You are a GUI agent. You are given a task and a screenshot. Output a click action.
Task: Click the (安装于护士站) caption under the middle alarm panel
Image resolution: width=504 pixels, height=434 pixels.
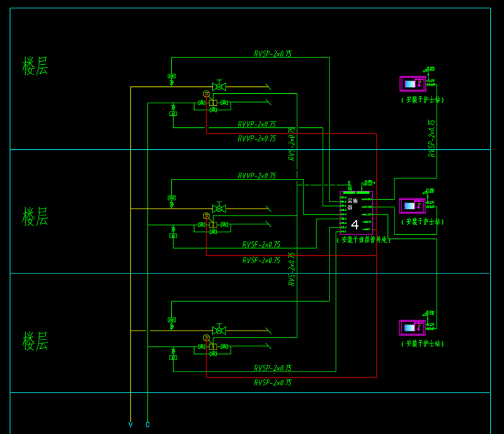422,222
